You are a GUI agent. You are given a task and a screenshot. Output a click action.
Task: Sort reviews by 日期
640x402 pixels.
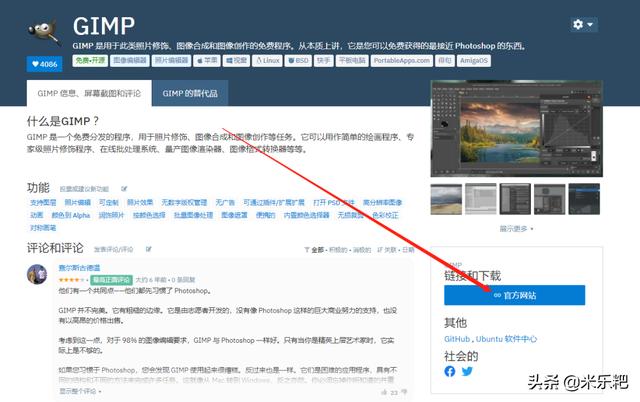pyautogui.click(x=408, y=250)
